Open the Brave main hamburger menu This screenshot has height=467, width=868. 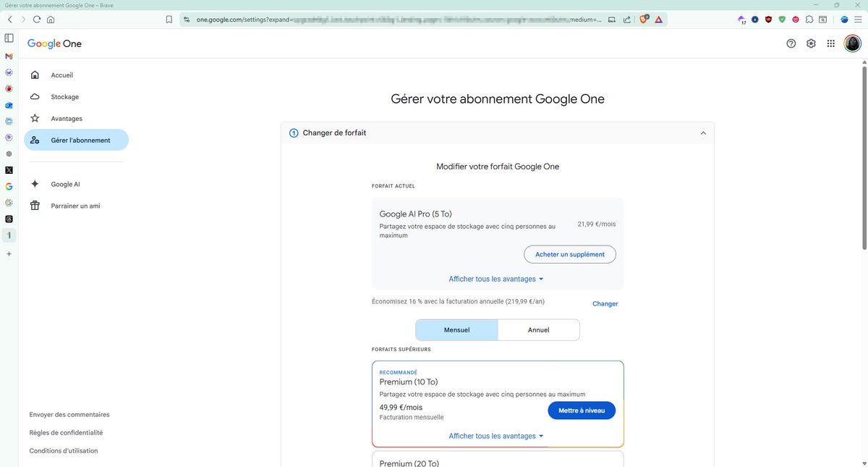tap(857, 20)
